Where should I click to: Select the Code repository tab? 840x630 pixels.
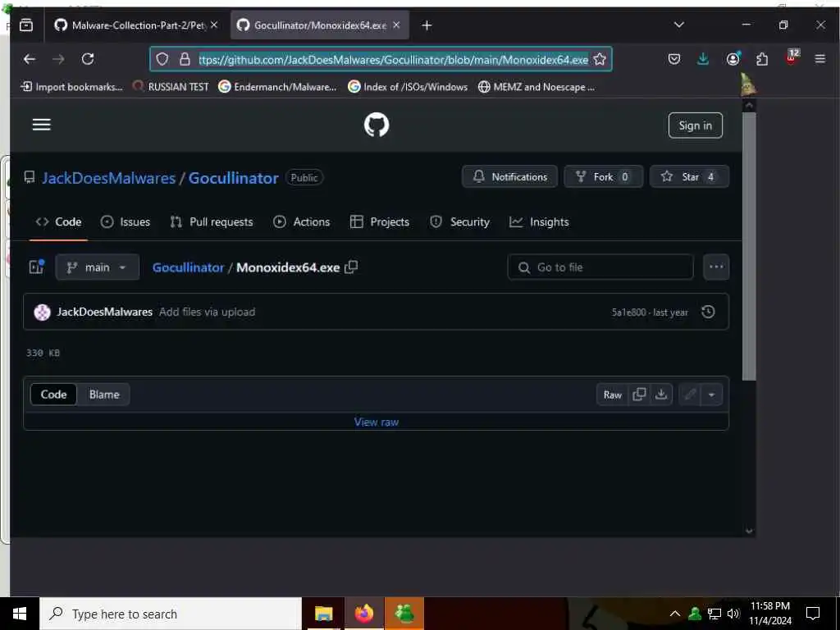tap(58, 221)
